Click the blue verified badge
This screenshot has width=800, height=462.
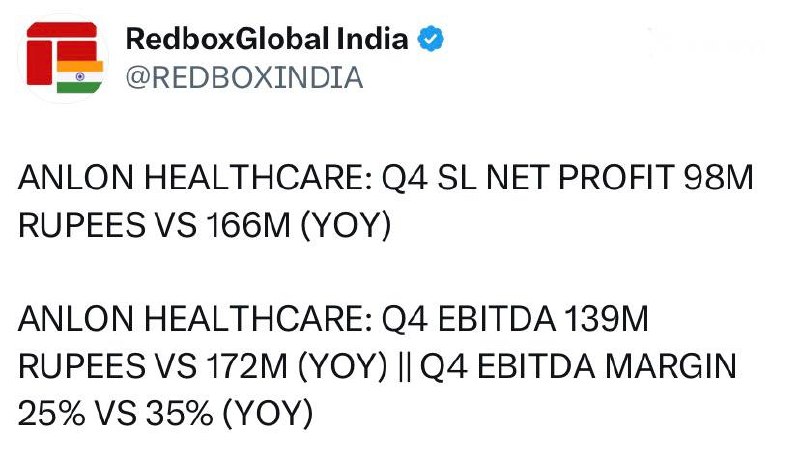[431, 39]
